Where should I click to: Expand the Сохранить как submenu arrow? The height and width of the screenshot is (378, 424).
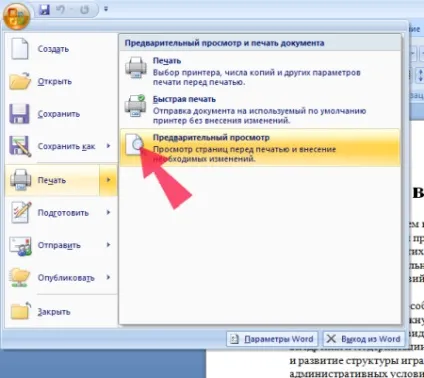click(x=108, y=146)
